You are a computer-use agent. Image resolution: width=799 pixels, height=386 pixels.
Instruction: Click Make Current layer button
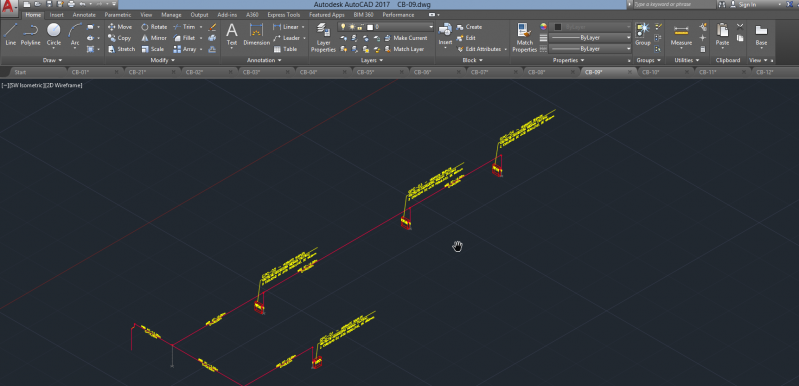(406, 38)
